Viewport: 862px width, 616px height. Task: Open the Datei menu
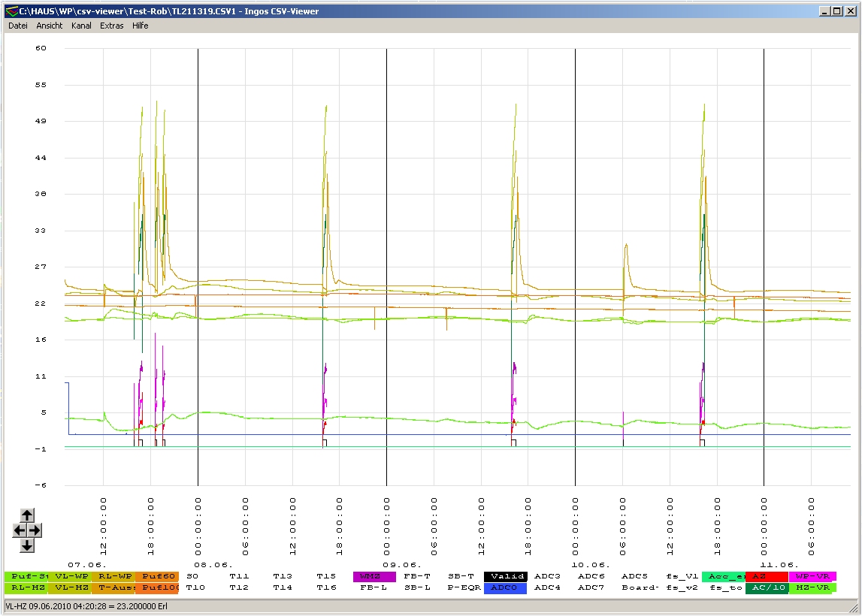[x=17, y=26]
